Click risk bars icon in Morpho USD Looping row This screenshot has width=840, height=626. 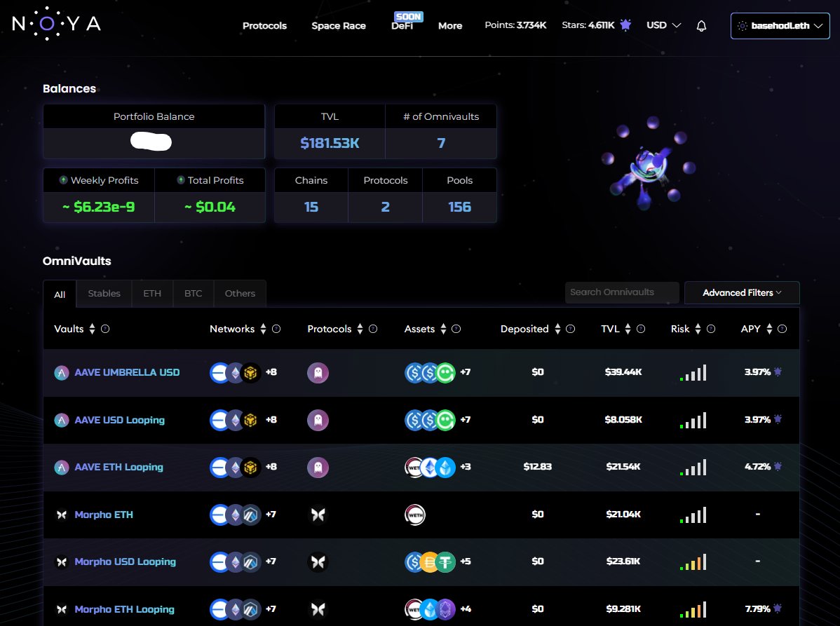[693, 562]
